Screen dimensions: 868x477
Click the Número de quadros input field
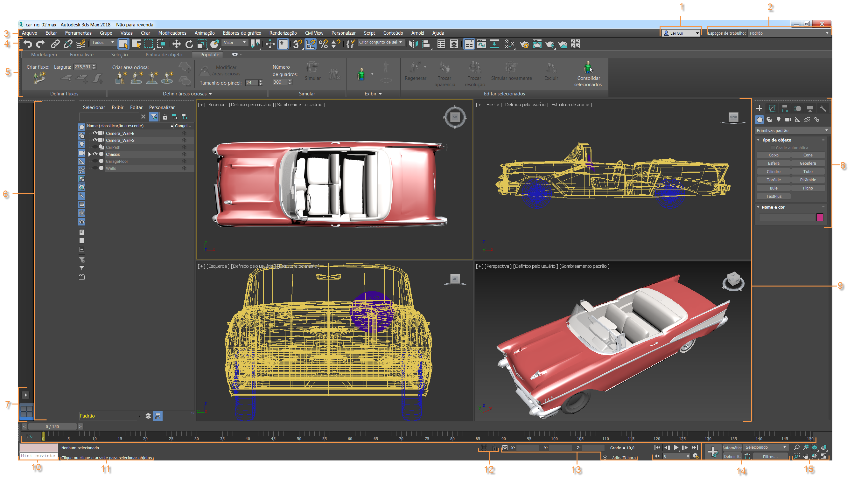279,82
